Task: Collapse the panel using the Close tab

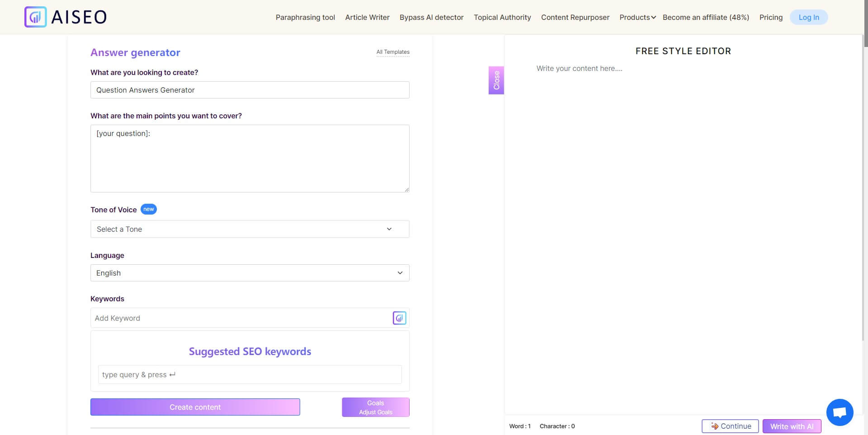Action: tap(496, 80)
